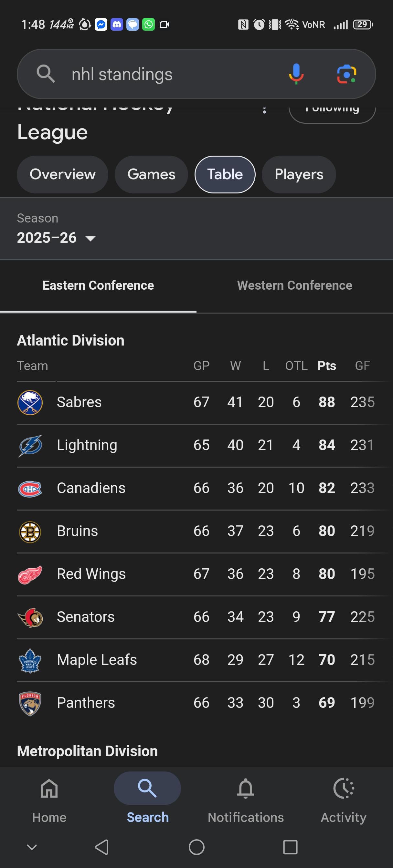Screen dimensions: 393x868
Task: Tap the Sabres team logo
Action: [30, 402]
